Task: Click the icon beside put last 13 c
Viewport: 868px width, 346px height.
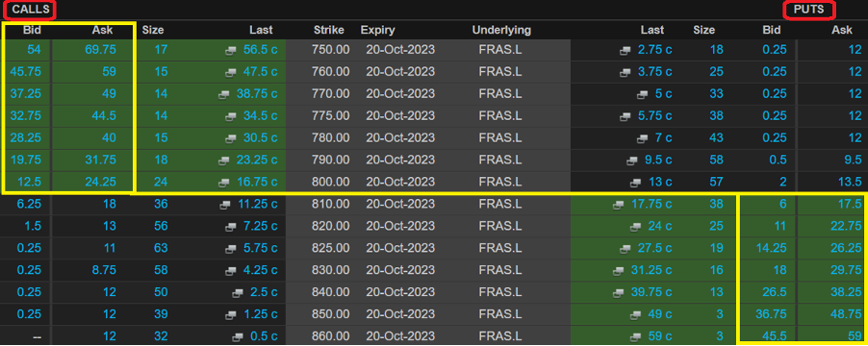Action: tap(635, 183)
